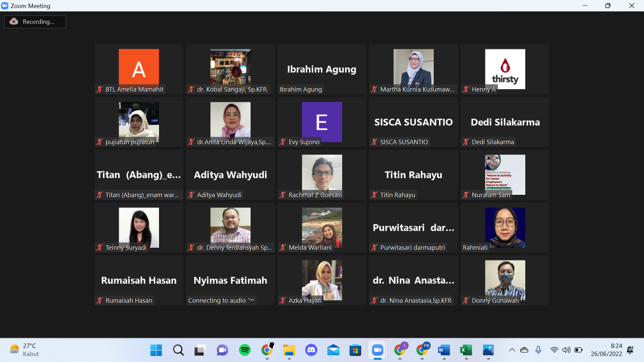Click the Zoom taskbar icon
The image size is (644, 362).
click(377, 350)
